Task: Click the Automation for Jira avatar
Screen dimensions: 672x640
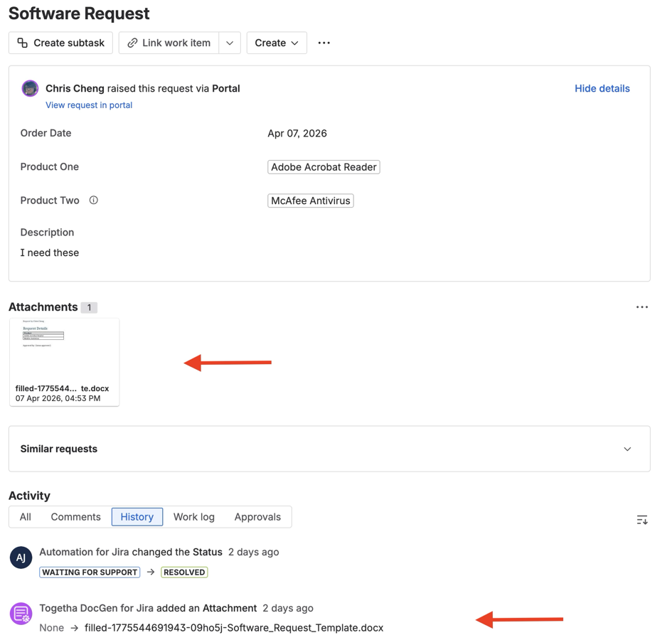Action: point(21,558)
